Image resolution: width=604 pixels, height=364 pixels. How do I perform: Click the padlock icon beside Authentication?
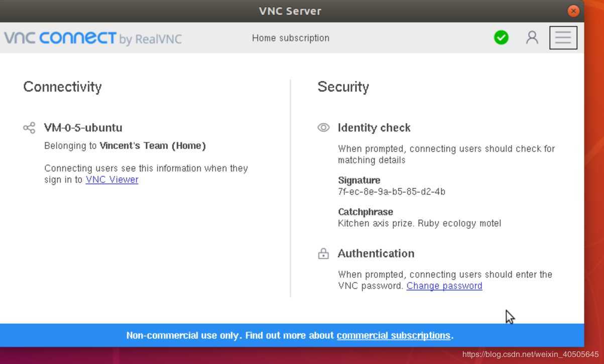pos(323,254)
